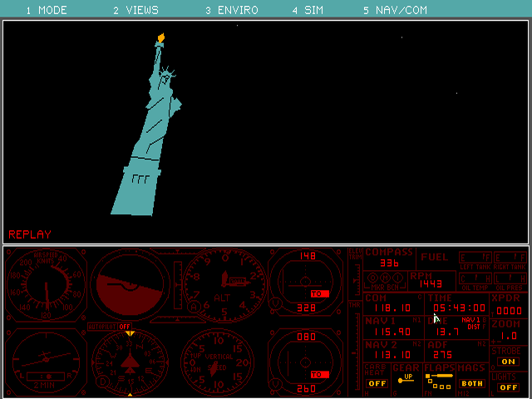The height and width of the screenshot is (399, 532).
Task: Click the turn coordinator 2 MIN gauge
Action: coord(46,362)
